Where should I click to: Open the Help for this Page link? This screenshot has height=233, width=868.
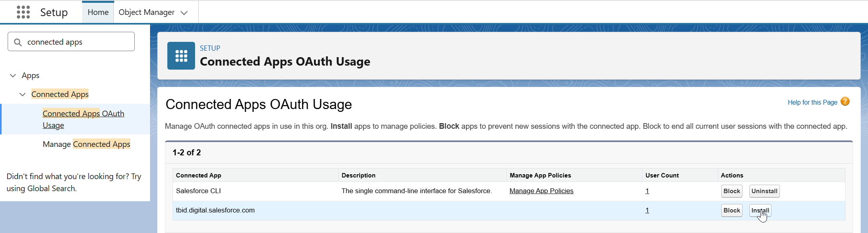(812, 102)
